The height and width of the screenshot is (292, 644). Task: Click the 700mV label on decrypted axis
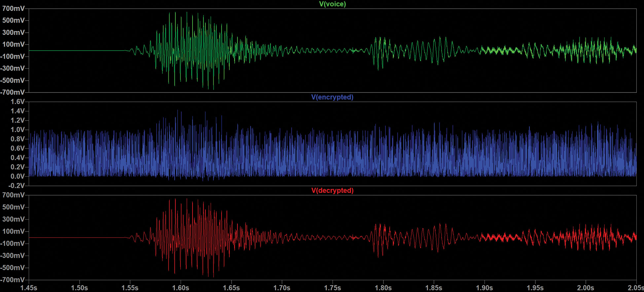tap(14, 195)
